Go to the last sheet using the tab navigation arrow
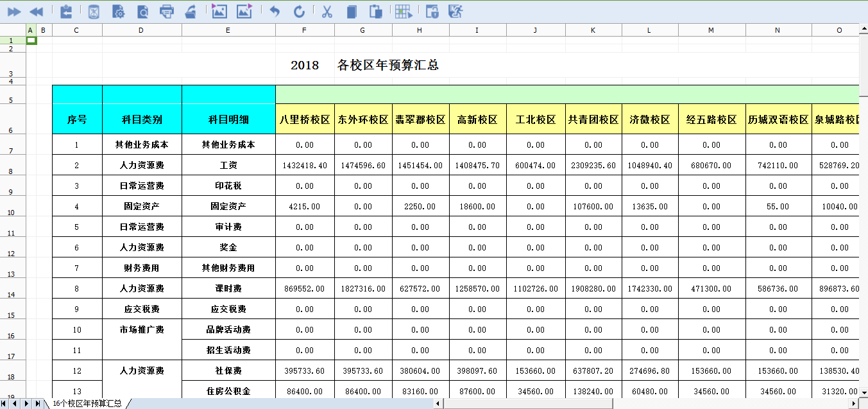The height and width of the screenshot is (409, 868). pyautogui.click(x=38, y=403)
